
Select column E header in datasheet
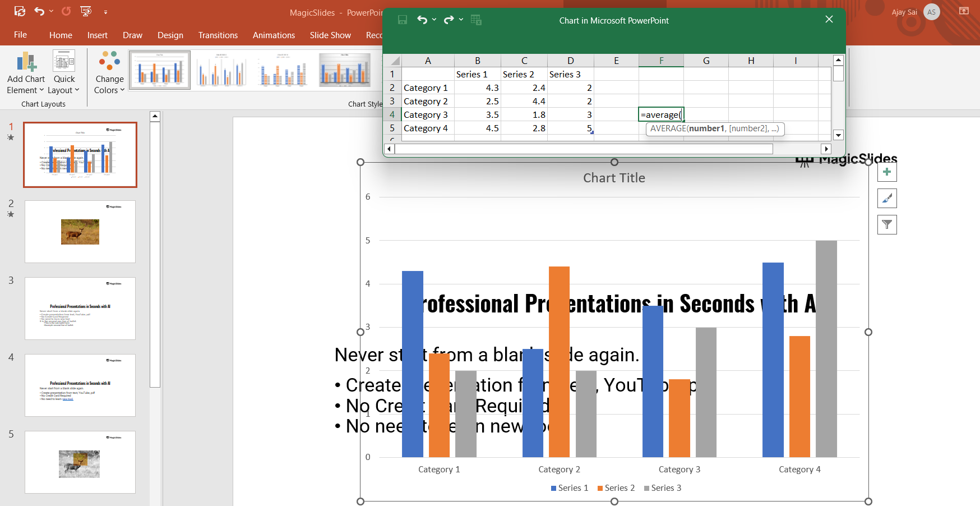[616, 61]
